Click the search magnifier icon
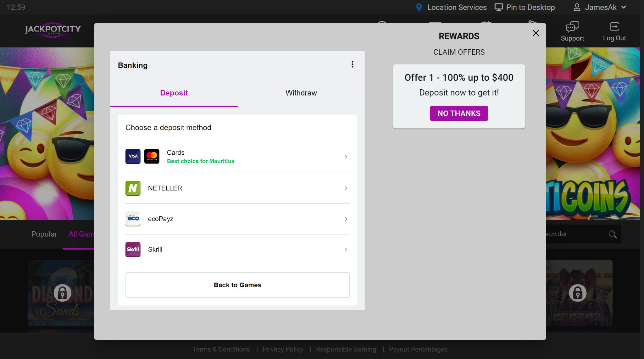This screenshot has height=359, width=644. 613,234
